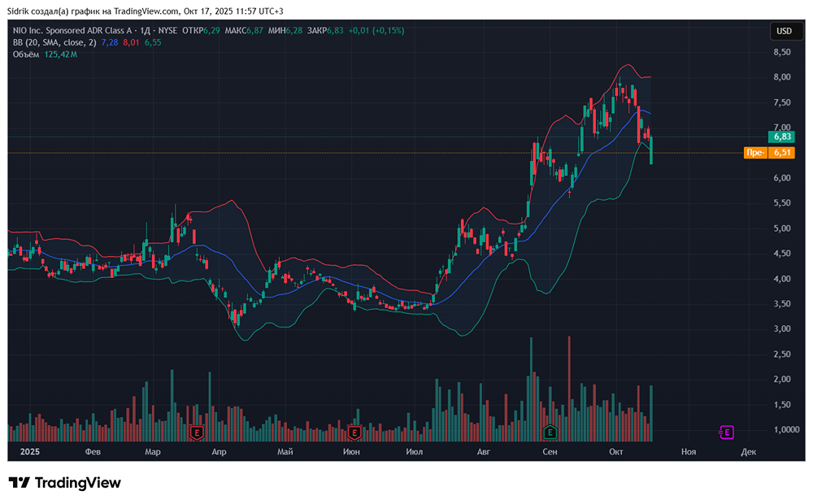
Task: Click the 2025 label on time axis
Action: [x=30, y=452]
